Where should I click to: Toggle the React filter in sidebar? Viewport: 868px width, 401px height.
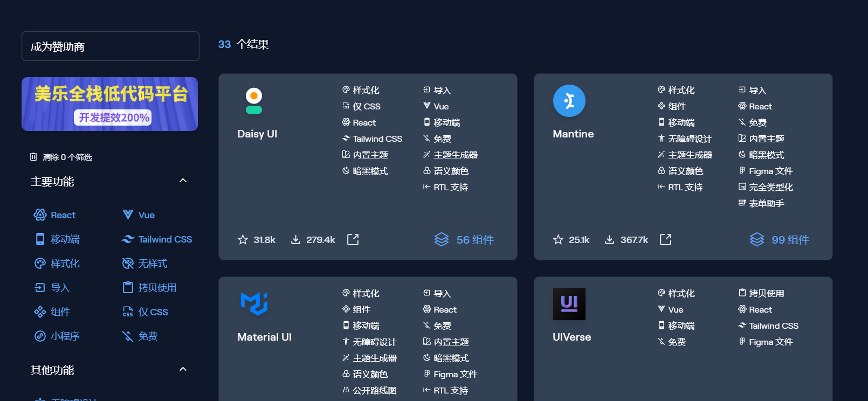point(54,215)
